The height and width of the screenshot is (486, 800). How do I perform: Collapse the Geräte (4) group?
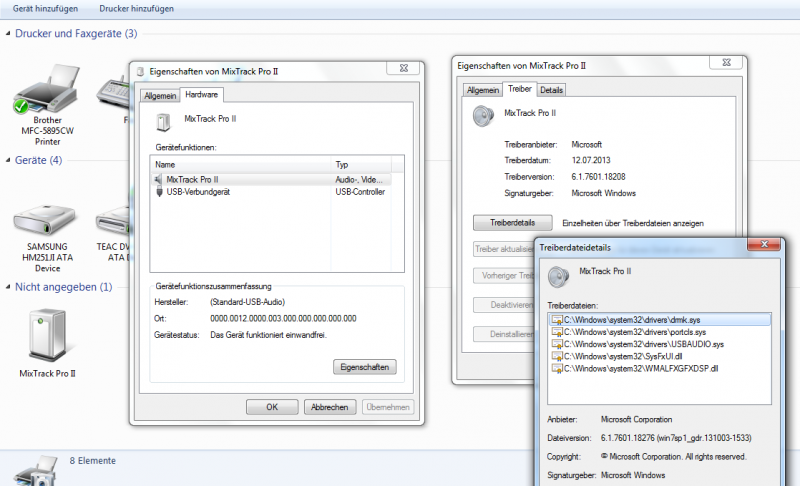pos(8,160)
